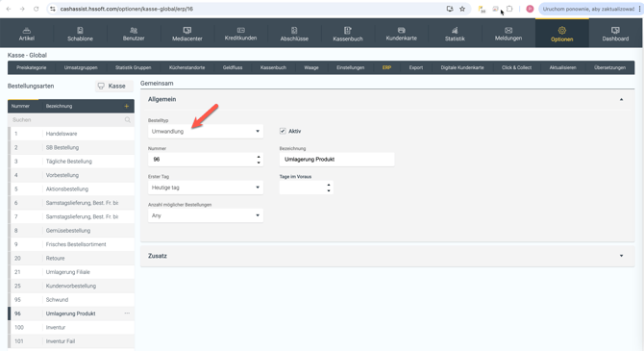Collapse the Allgemein section
644x351 pixels.
(x=621, y=99)
